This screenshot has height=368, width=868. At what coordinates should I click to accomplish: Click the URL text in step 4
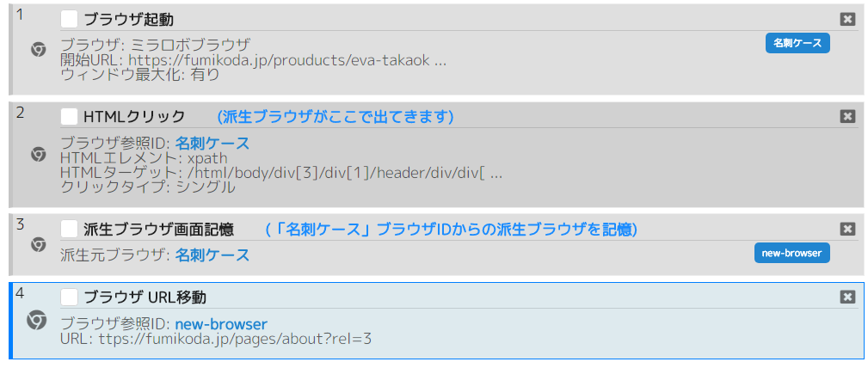(x=234, y=339)
